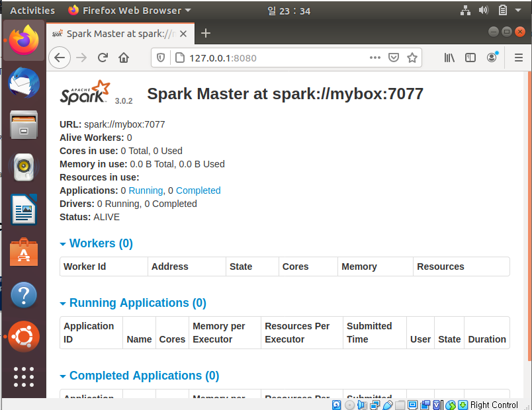Screen dimensions: 532x410
Task: Close the Spark Master tab
Action: click(183, 34)
